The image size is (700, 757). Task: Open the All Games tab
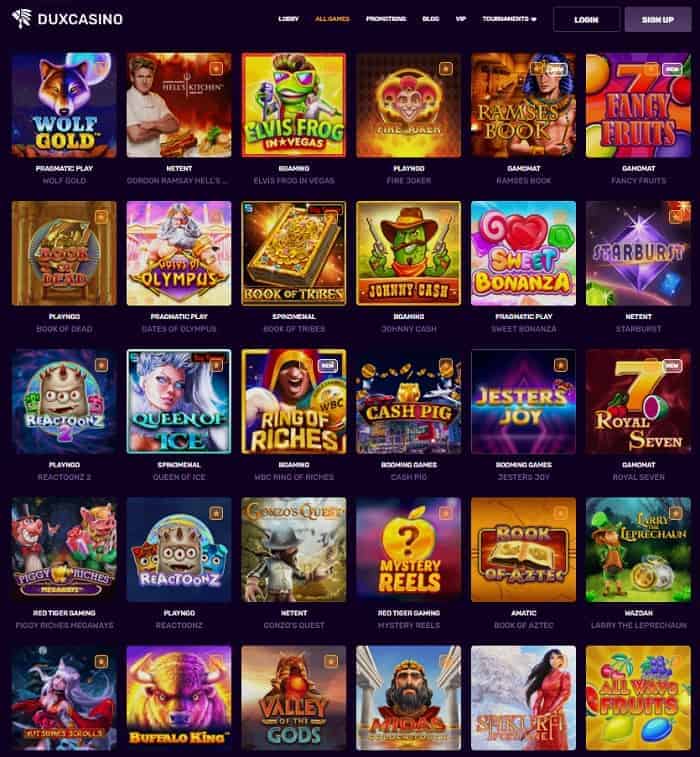click(332, 19)
